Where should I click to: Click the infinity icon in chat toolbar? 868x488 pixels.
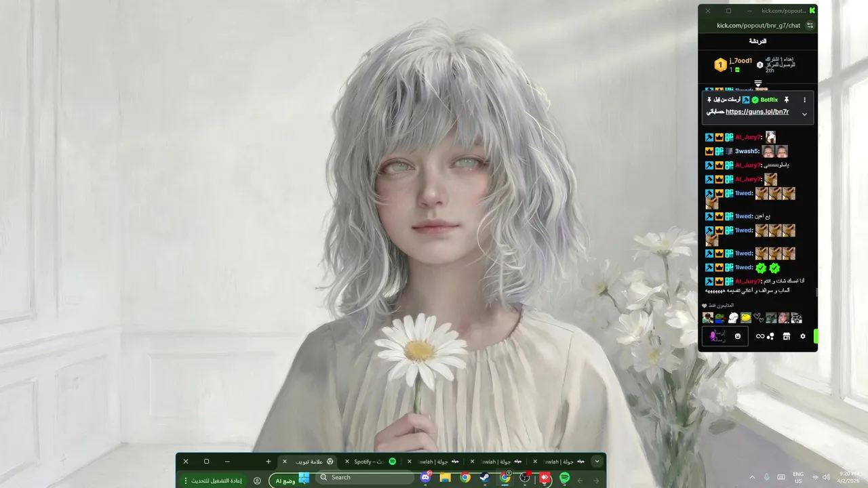pos(760,336)
